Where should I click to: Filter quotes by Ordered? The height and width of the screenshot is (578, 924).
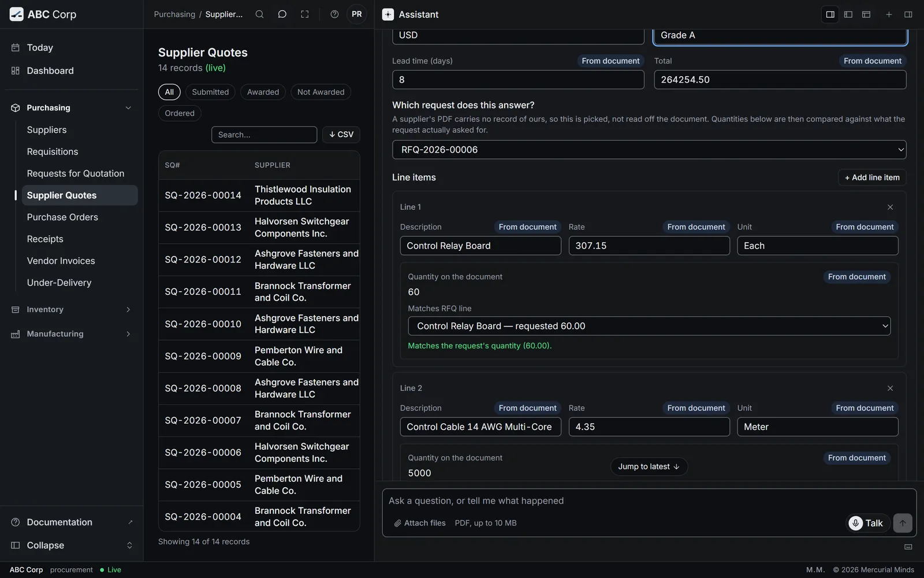(x=180, y=113)
